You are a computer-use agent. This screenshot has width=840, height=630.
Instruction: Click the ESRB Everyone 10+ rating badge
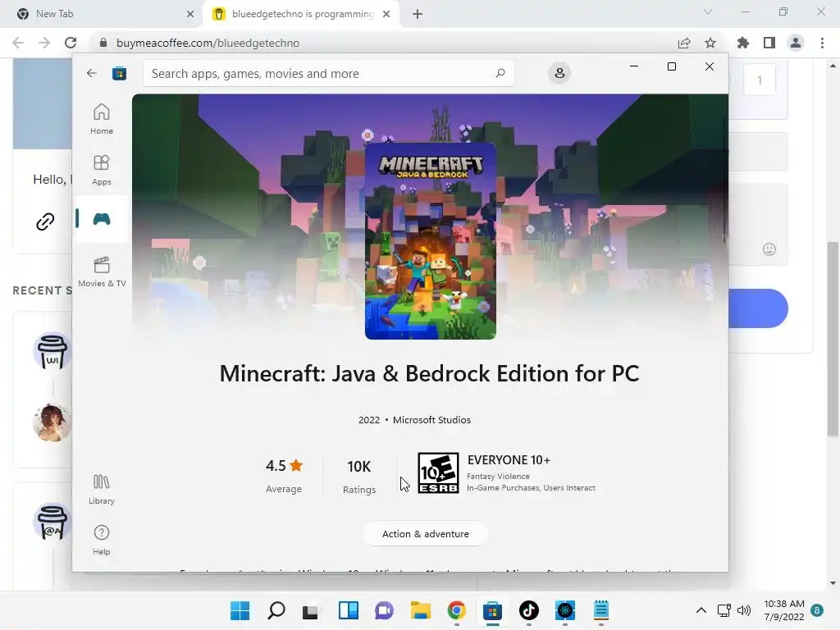(x=438, y=473)
